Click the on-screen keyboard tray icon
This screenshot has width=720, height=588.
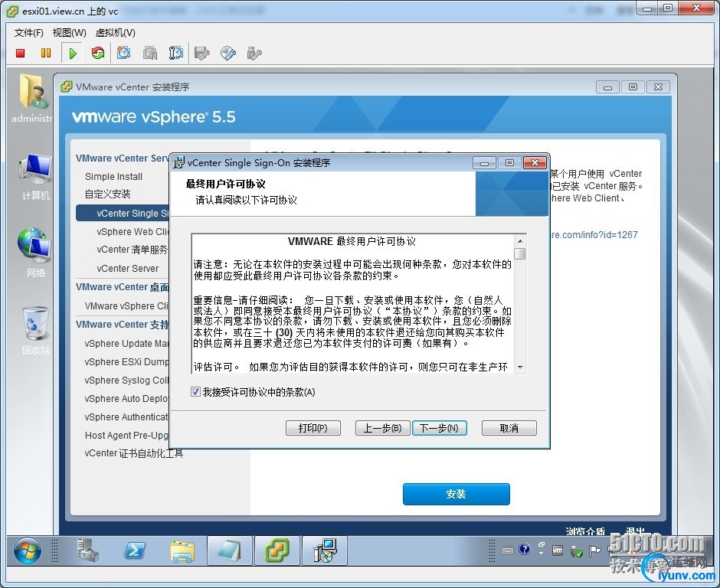[507, 550]
